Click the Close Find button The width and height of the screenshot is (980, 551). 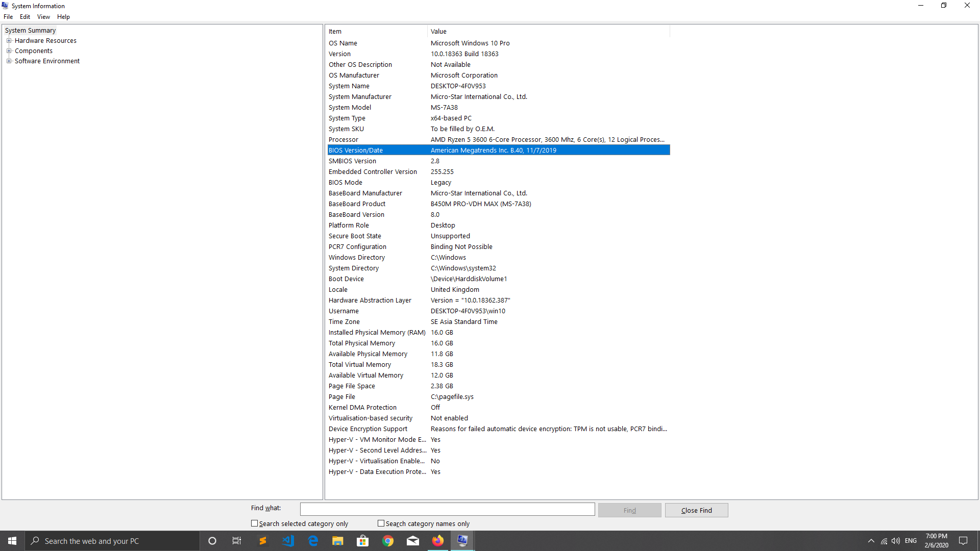coord(696,510)
